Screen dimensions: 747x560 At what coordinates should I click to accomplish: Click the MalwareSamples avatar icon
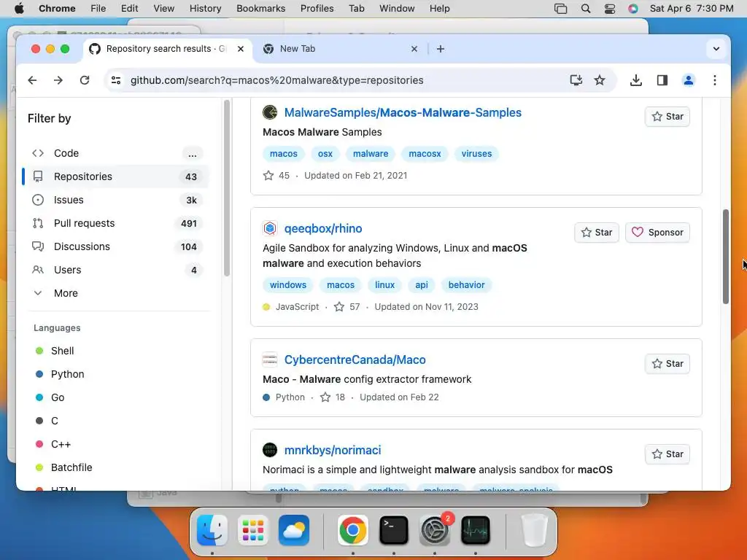[270, 112]
